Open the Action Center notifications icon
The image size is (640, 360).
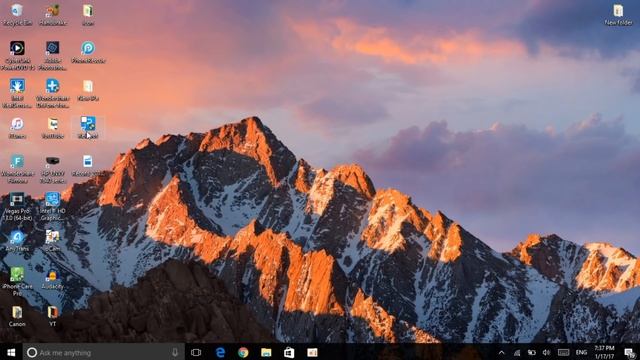click(x=629, y=352)
